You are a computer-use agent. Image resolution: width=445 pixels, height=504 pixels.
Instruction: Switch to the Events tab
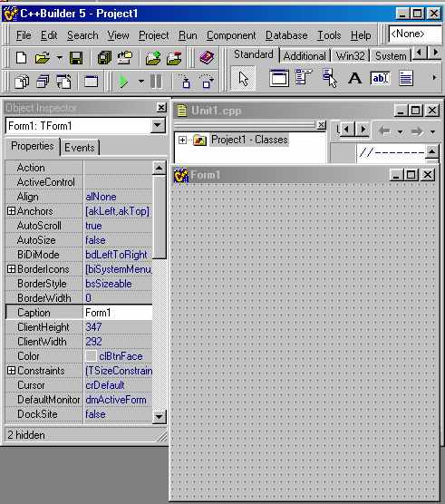tap(80, 148)
